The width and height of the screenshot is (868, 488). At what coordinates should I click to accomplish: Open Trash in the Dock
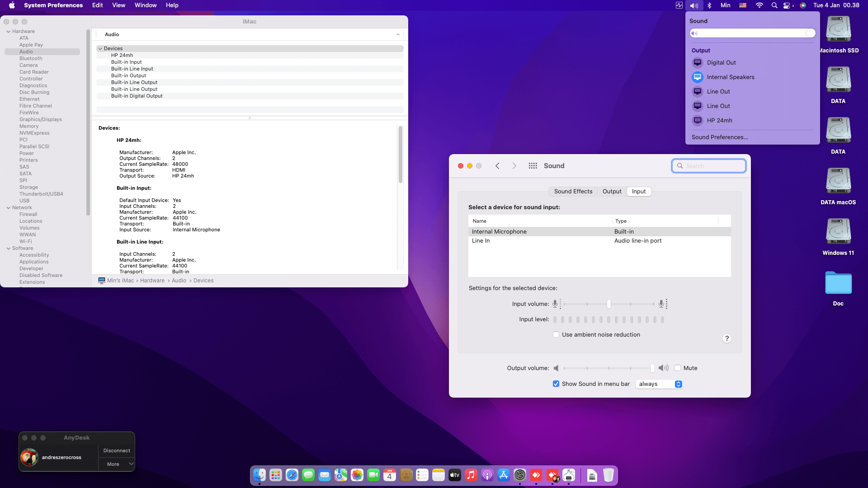pos(609,475)
